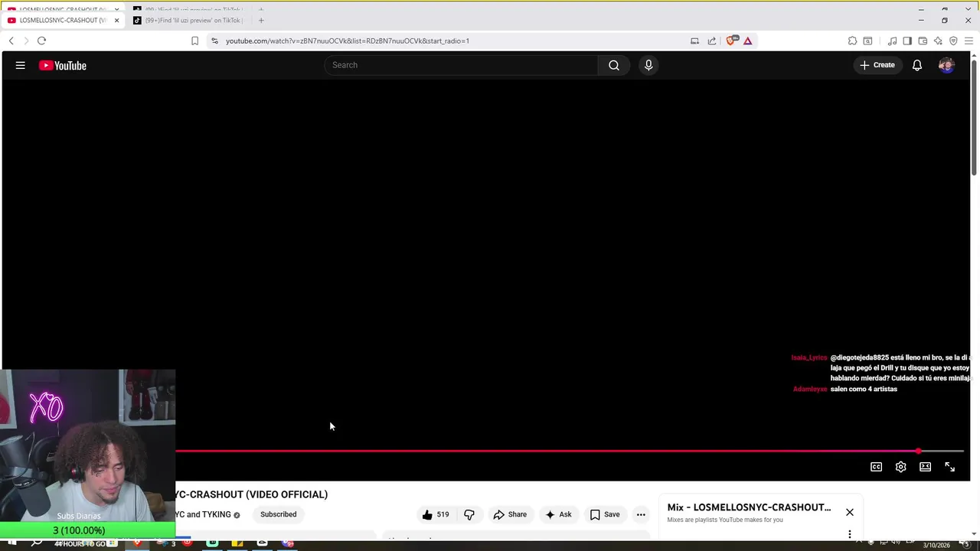Open browser extensions puzzle icon

[x=852, y=41]
